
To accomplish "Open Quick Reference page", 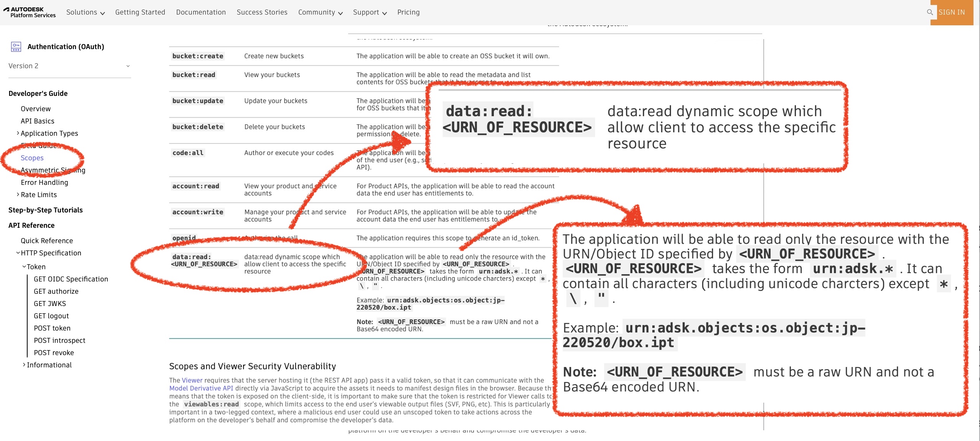I will (x=47, y=241).
